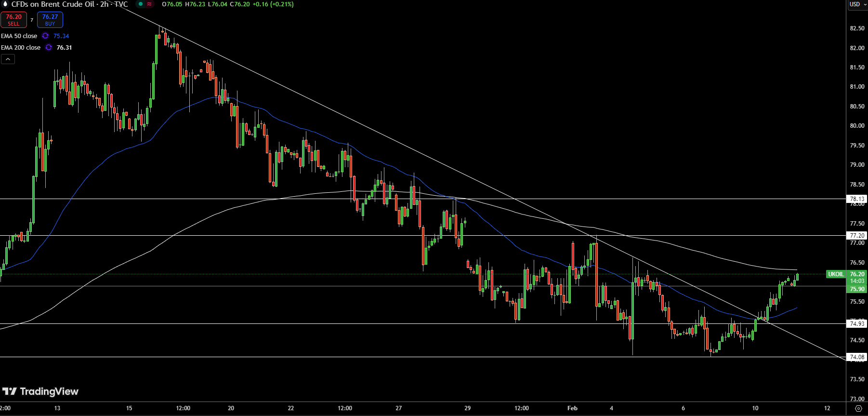Click the 73.00 price axis tick
The image size is (868, 416).
click(x=857, y=399)
